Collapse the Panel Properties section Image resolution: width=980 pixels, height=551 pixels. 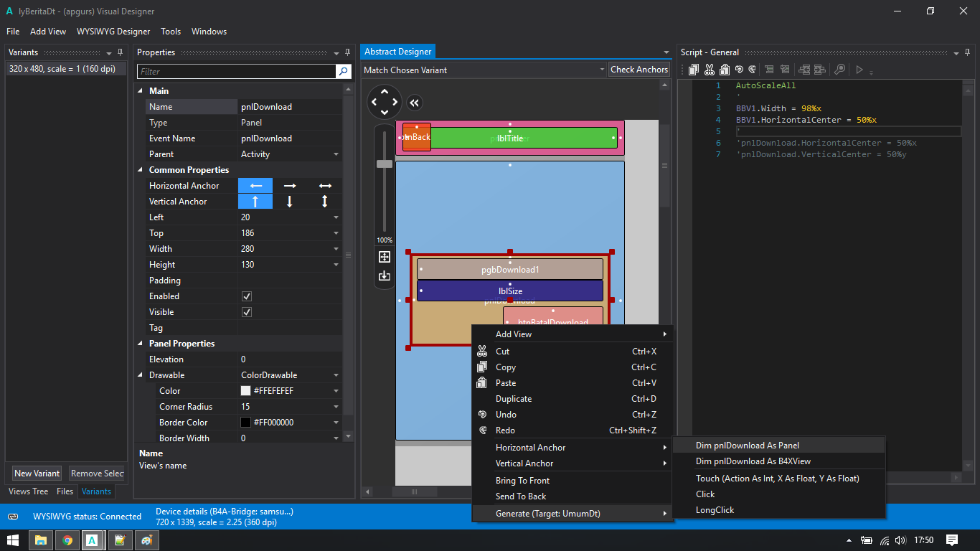140,344
